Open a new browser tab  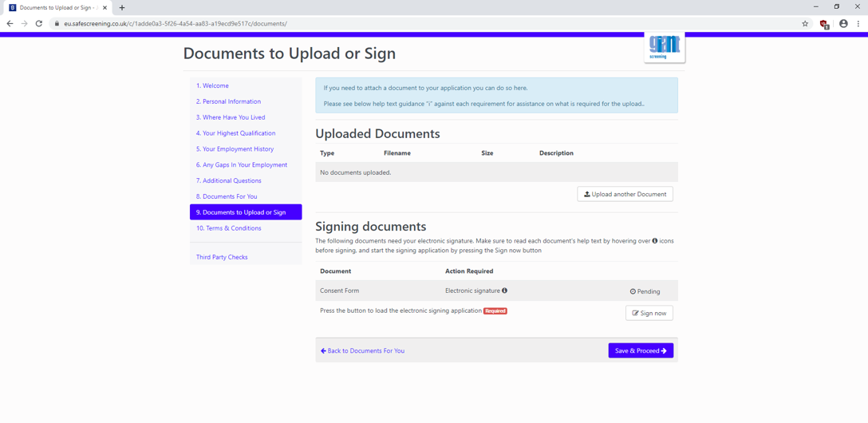[122, 8]
